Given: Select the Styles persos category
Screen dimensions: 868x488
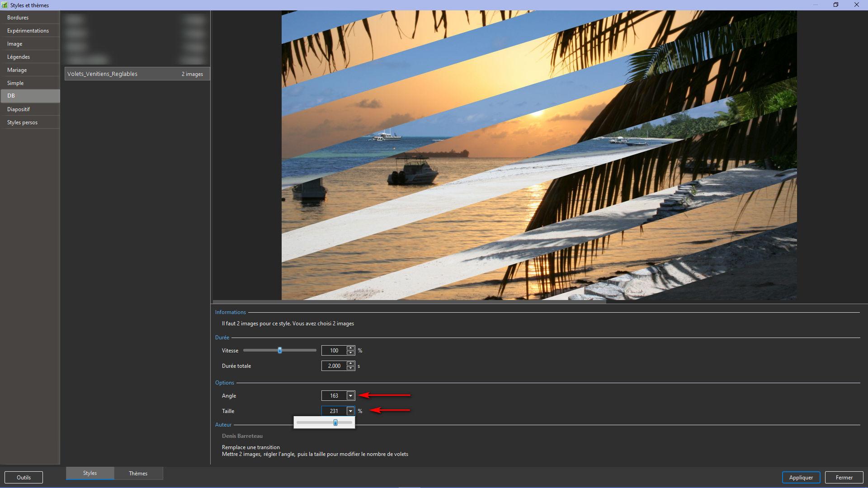Looking at the screenshot, I should tap(23, 122).
